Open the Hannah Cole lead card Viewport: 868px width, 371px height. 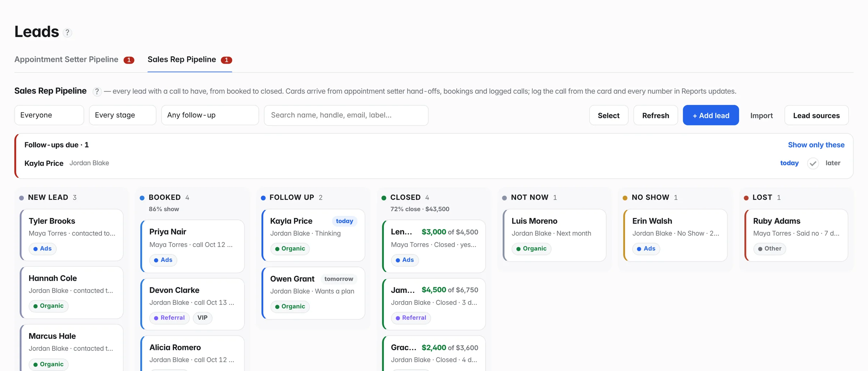[x=72, y=292]
